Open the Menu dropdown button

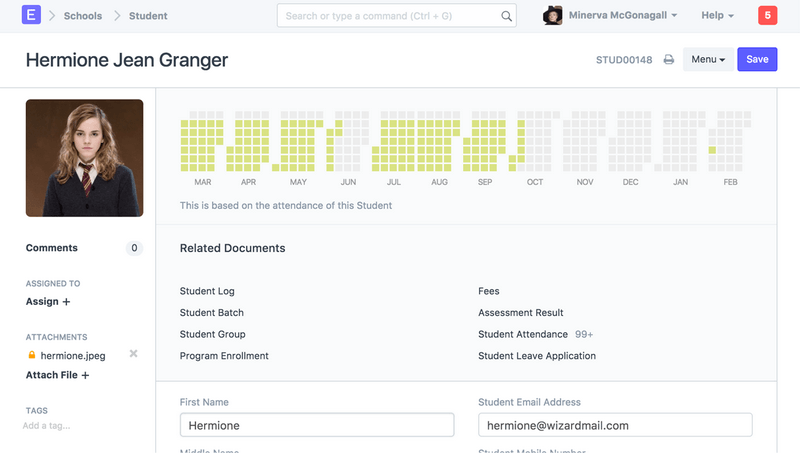707,60
